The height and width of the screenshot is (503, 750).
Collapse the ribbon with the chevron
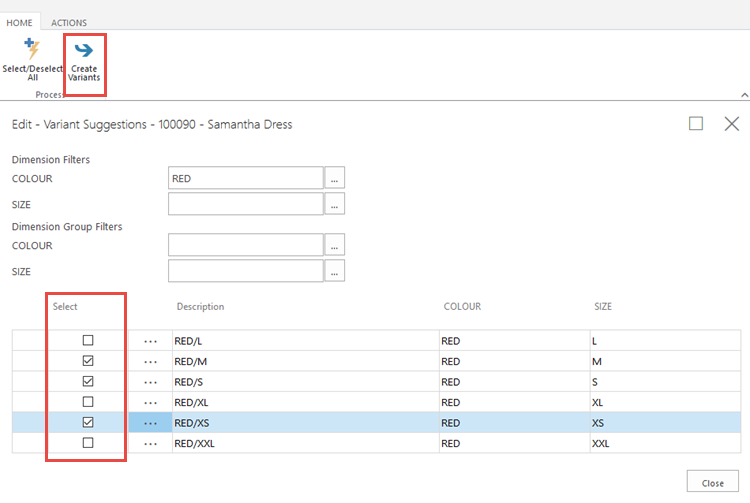742,94
